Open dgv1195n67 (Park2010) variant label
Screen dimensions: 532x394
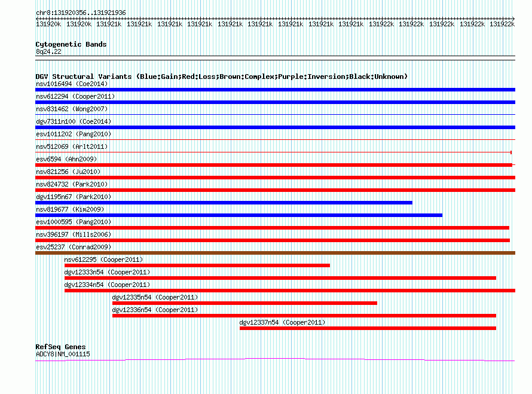[74, 197]
